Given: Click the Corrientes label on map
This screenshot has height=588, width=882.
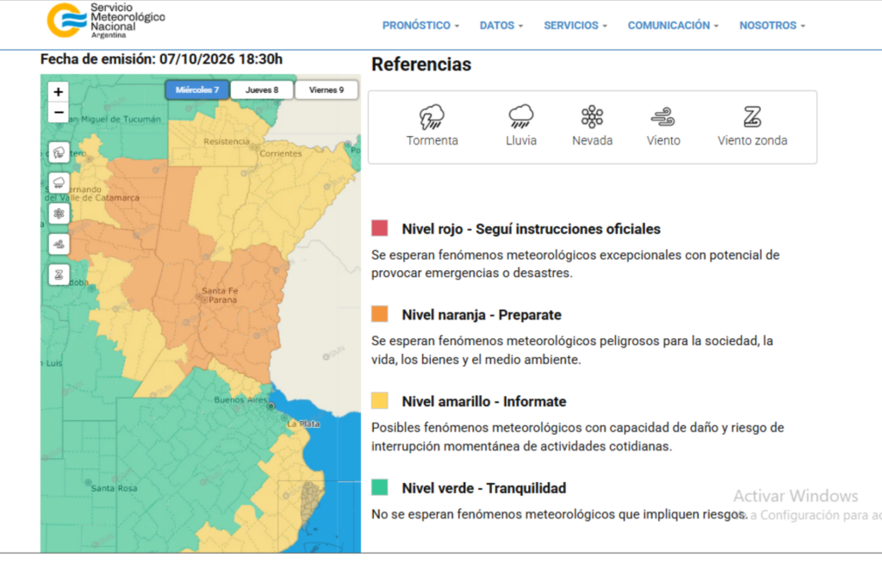Looking at the screenshot, I should pos(281,153).
